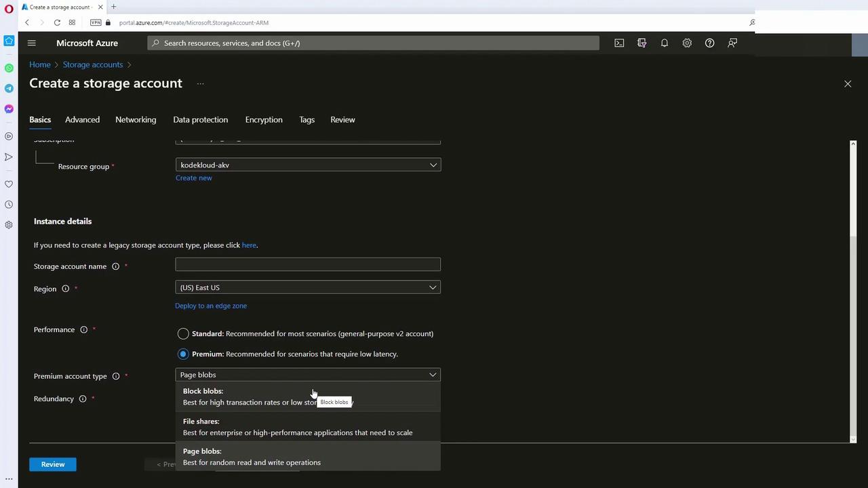The width and height of the screenshot is (868, 488).
Task: Switch to the Encryption tab
Action: 264,119
